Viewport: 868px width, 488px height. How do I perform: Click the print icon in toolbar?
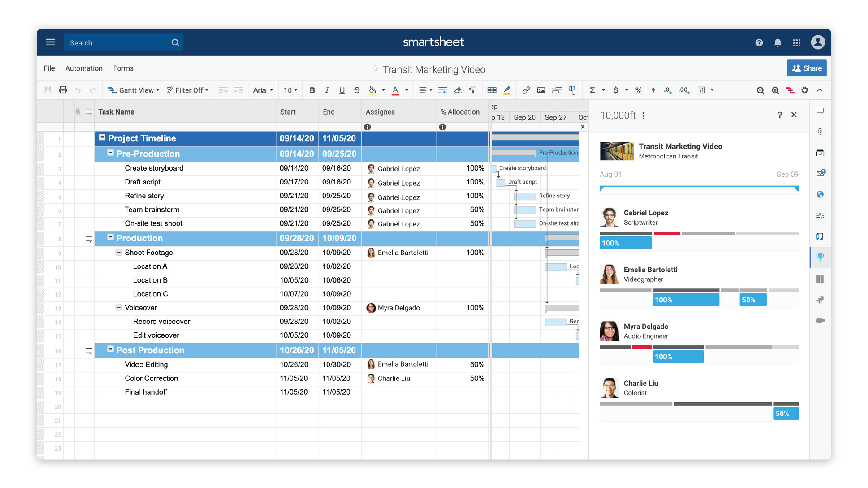(x=63, y=90)
